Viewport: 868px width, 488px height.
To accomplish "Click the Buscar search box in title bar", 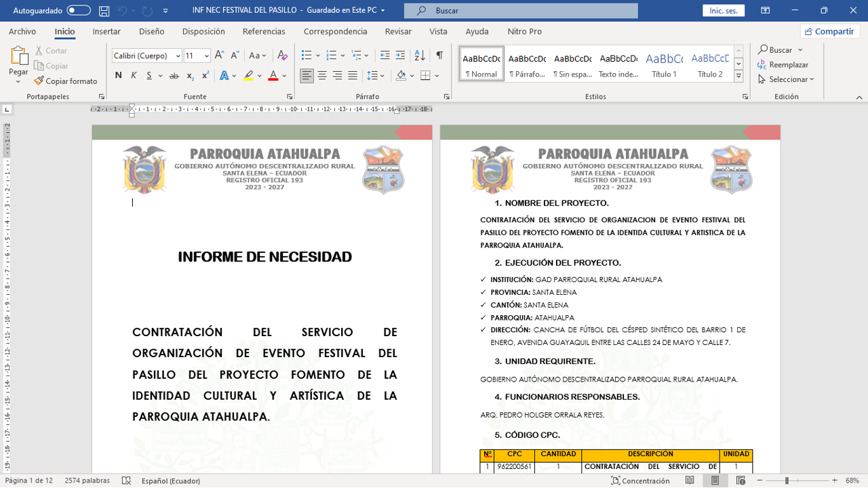I will 521,11.
